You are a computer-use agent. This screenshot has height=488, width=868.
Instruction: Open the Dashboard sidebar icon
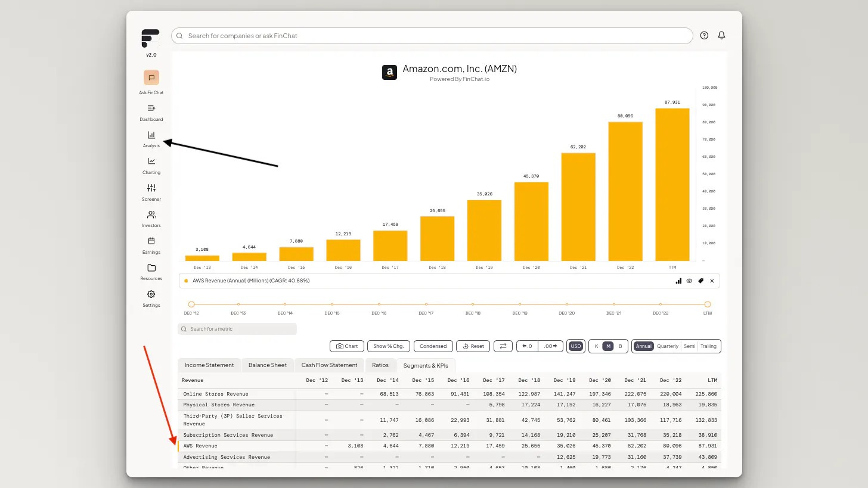151,108
